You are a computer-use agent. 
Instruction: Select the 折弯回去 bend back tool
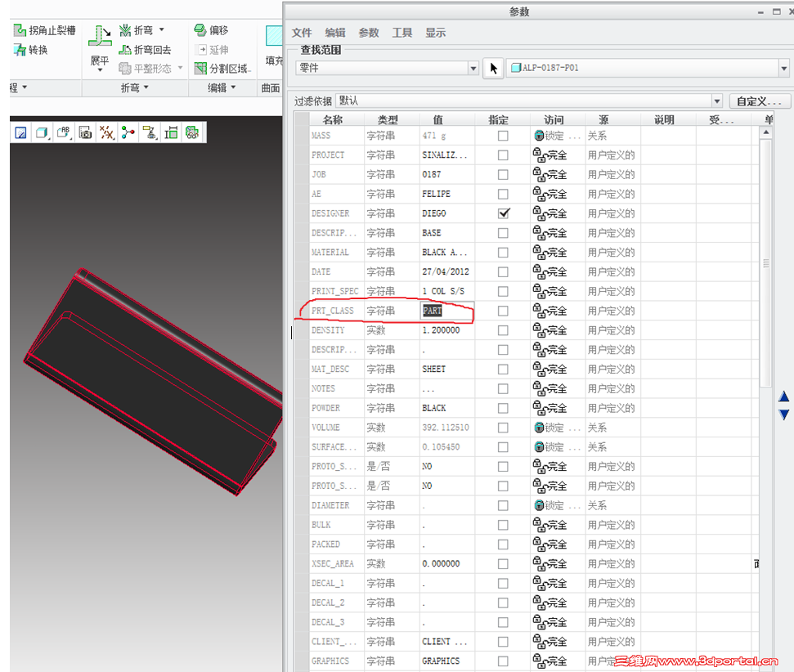pos(145,50)
